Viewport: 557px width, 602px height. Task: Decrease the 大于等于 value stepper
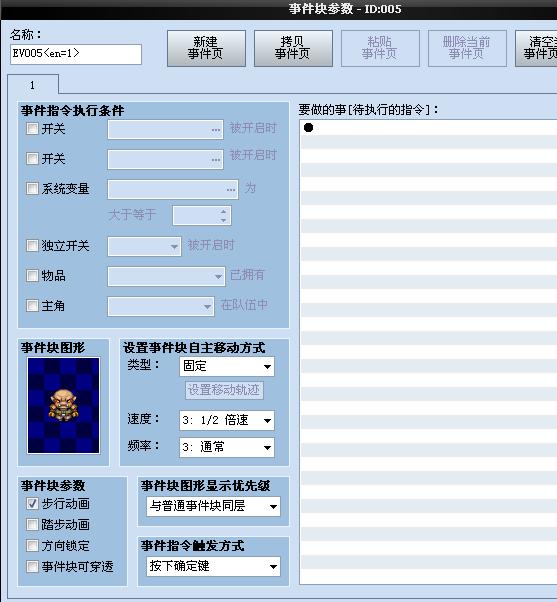point(223,220)
